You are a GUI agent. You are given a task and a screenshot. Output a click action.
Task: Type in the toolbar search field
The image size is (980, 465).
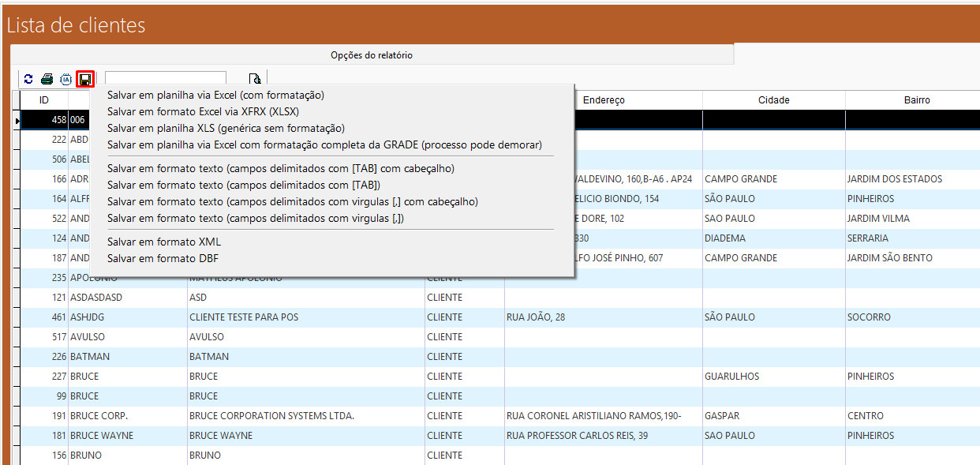pyautogui.click(x=165, y=79)
